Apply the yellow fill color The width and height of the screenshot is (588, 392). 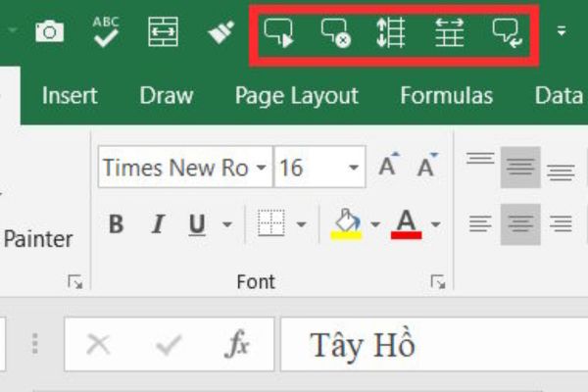[348, 225]
